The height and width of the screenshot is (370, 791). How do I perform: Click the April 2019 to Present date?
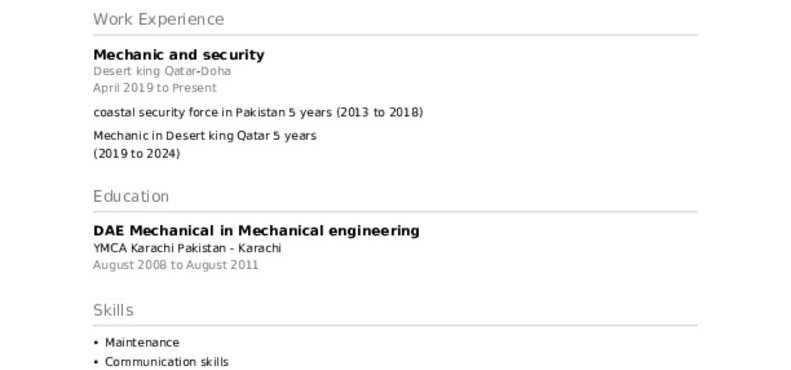click(155, 88)
